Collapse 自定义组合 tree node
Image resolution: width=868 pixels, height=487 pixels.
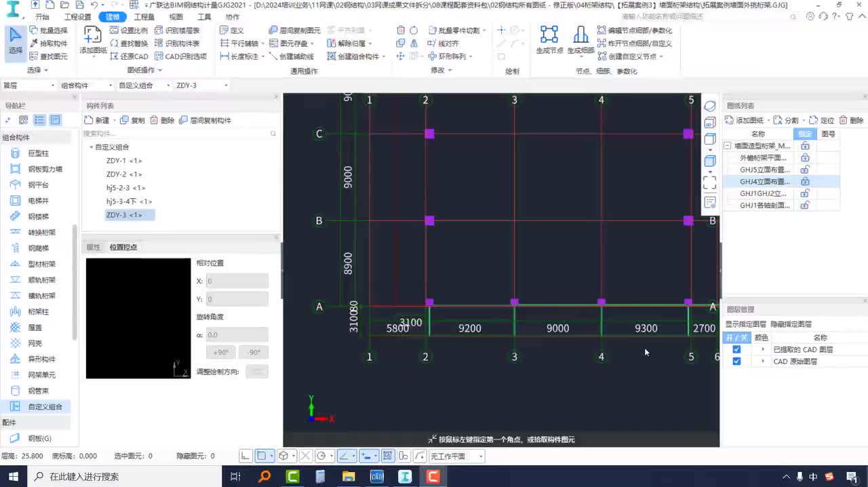pyautogui.click(x=91, y=147)
